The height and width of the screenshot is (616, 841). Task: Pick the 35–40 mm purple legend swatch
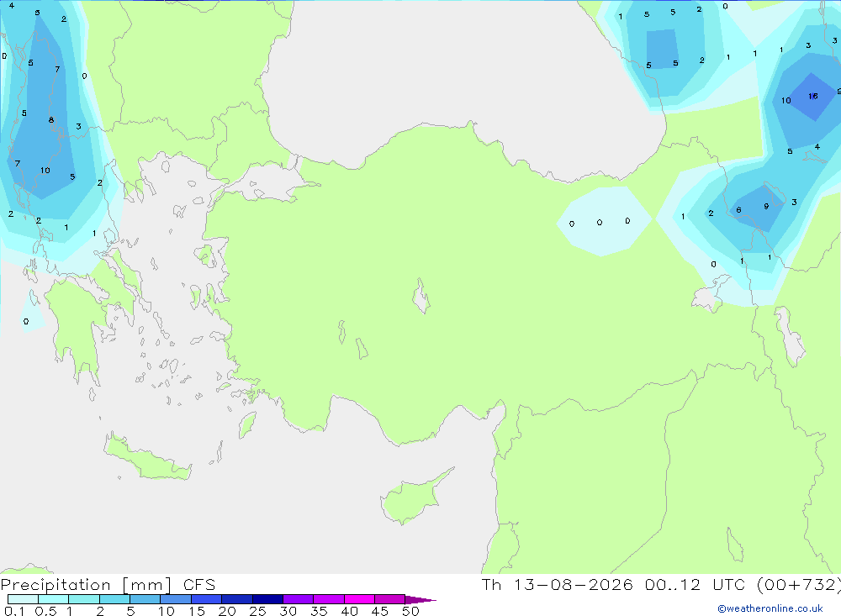pyautogui.click(x=329, y=599)
